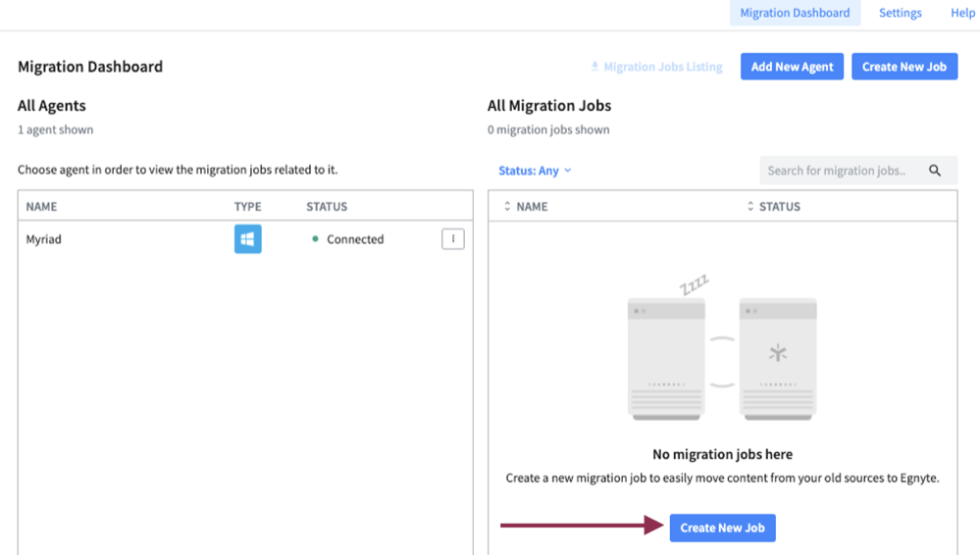Image resolution: width=980 pixels, height=555 pixels.
Task: Click the NAME header in All Agents table
Action: [x=41, y=206]
